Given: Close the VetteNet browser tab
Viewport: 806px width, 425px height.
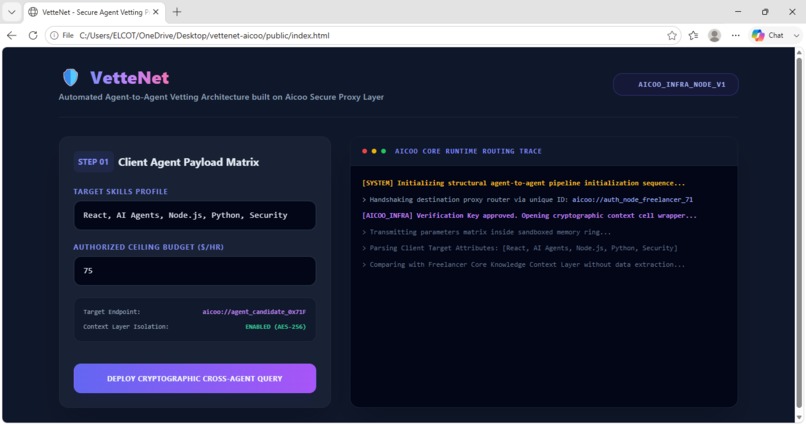Looking at the screenshot, I should tap(156, 12).
